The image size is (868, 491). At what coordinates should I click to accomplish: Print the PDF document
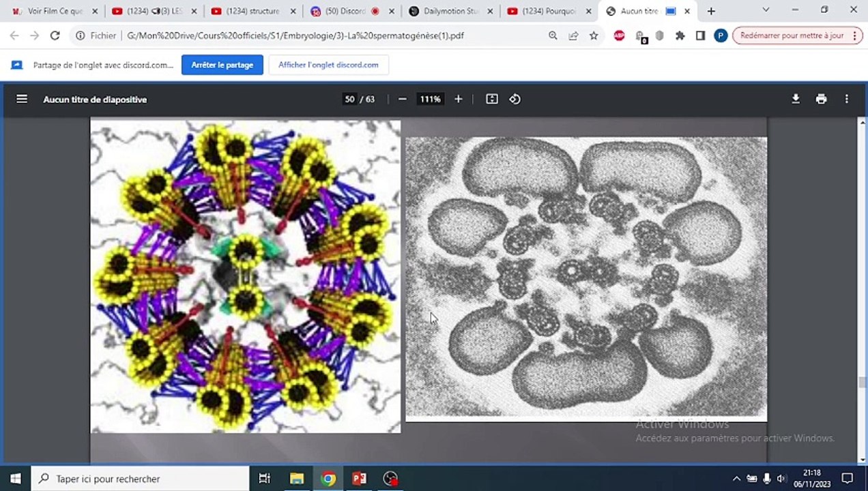pos(821,99)
